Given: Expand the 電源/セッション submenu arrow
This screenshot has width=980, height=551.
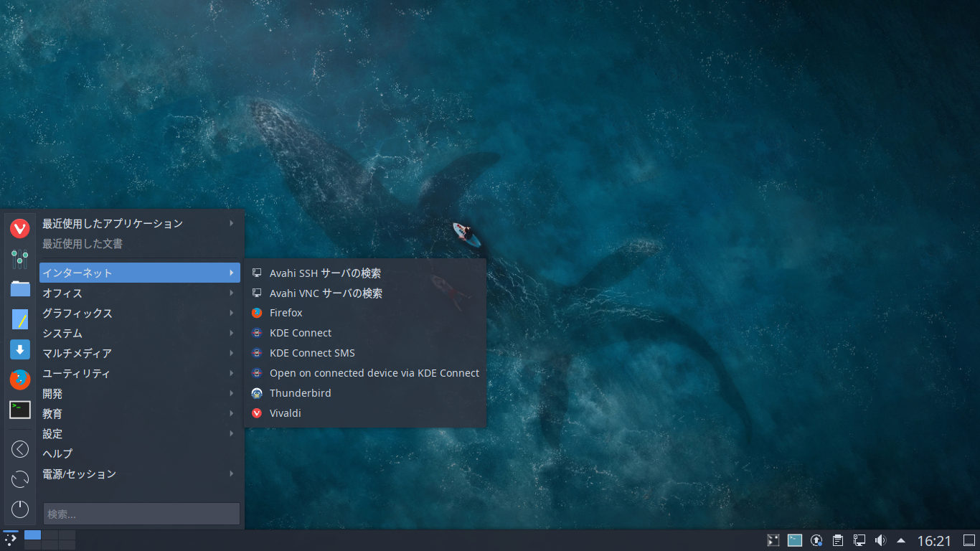Looking at the screenshot, I should tap(232, 474).
